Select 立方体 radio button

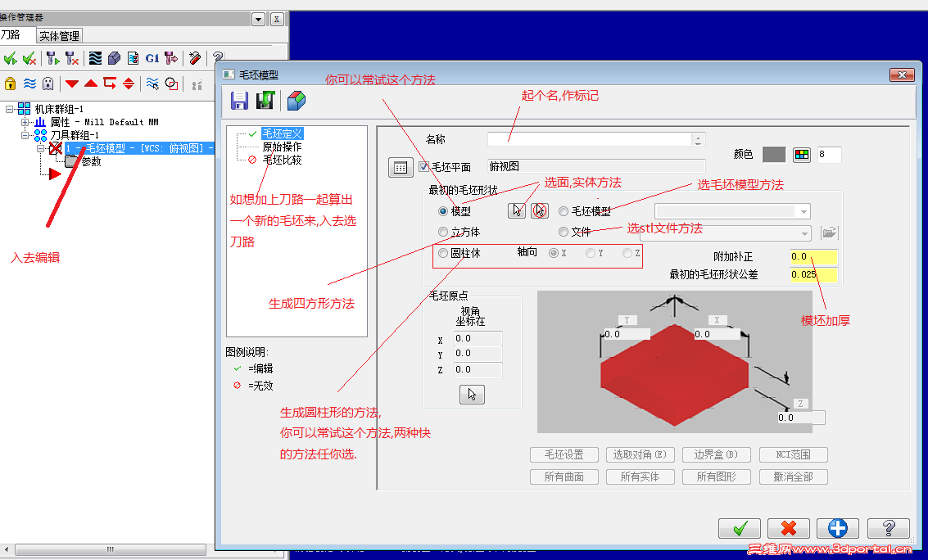tap(442, 232)
